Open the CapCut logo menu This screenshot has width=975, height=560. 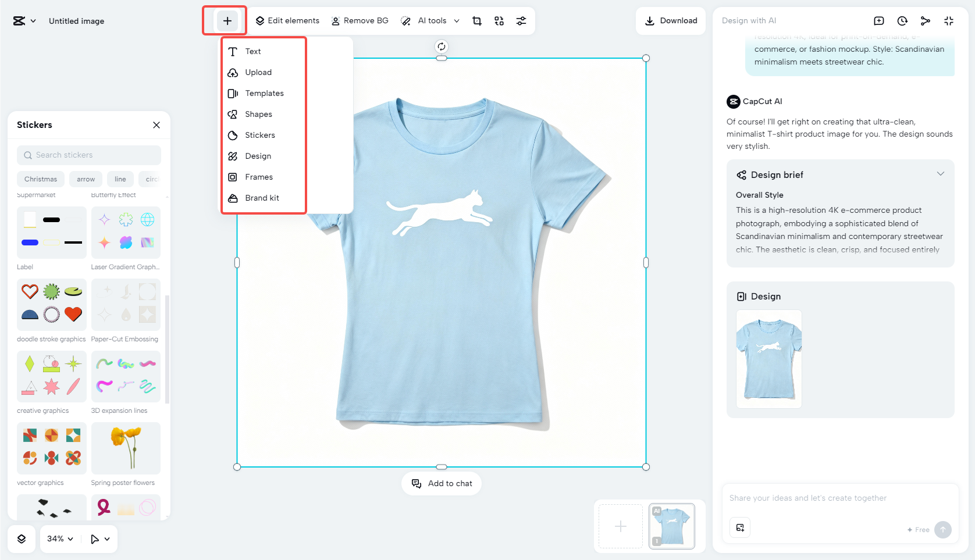point(24,21)
